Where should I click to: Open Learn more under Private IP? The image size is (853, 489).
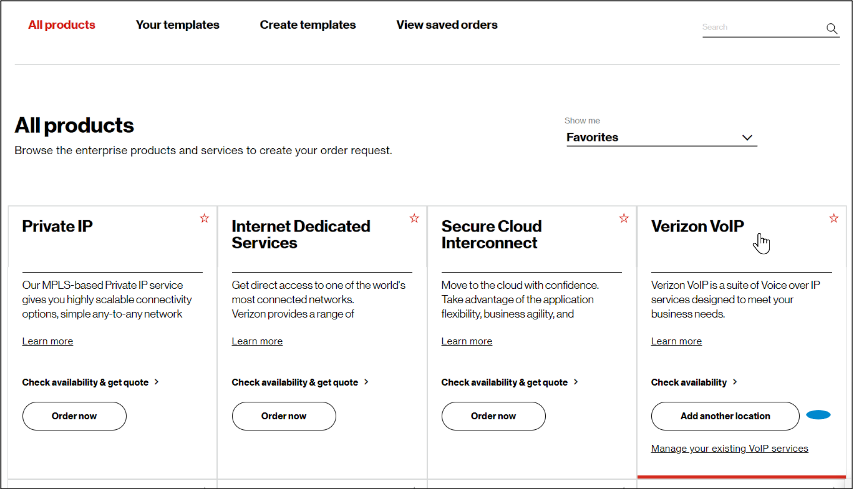coord(47,341)
